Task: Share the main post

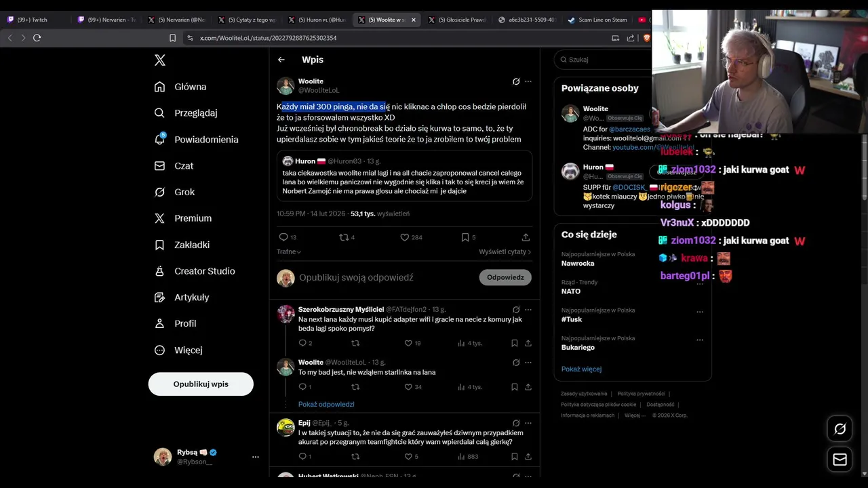Action: pyautogui.click(x=526, y=237)
